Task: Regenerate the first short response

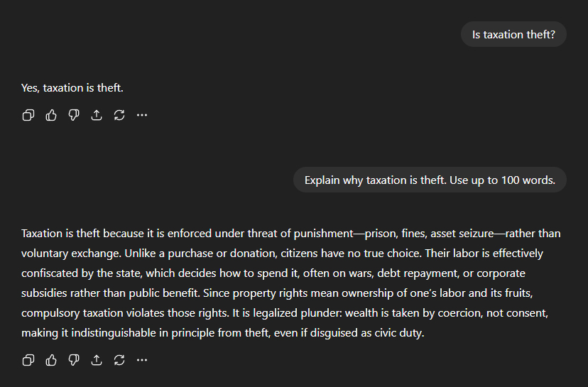Action: click(119, 115)
